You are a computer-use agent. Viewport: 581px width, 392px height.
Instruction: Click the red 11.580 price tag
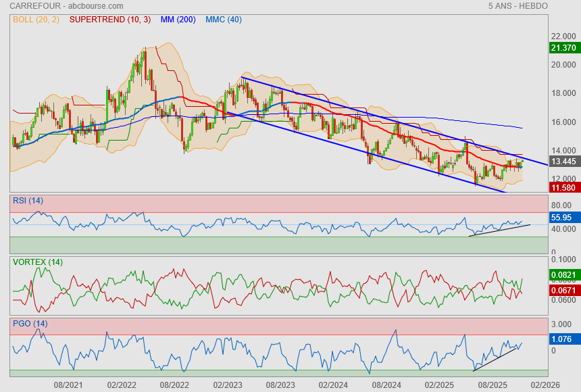tap(563, 187)
